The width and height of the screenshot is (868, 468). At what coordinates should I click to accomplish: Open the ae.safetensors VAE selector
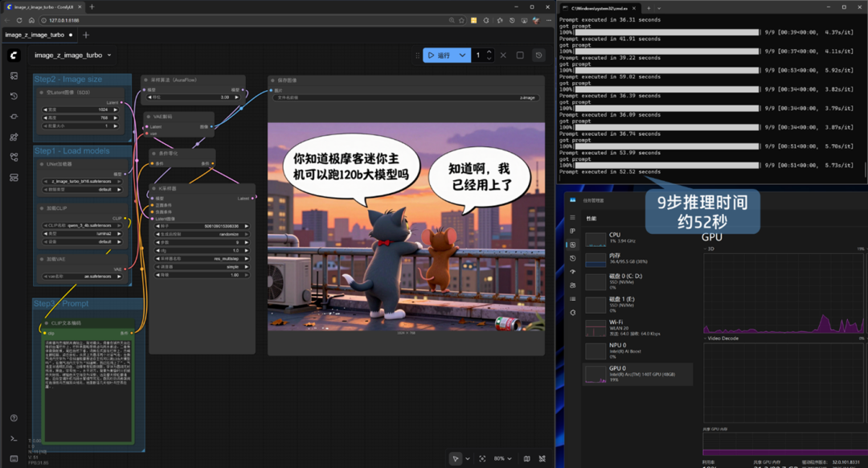coord(82,277)
